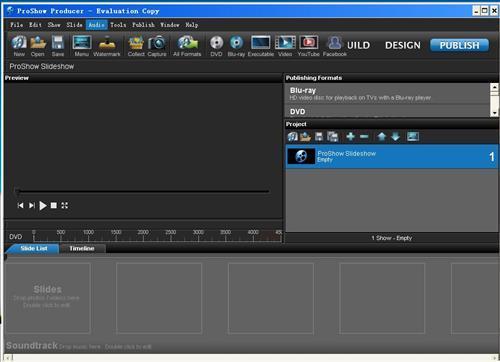Click the New show toolbar icon
Screen dimensions: 500x362
[x=19, y=46]
